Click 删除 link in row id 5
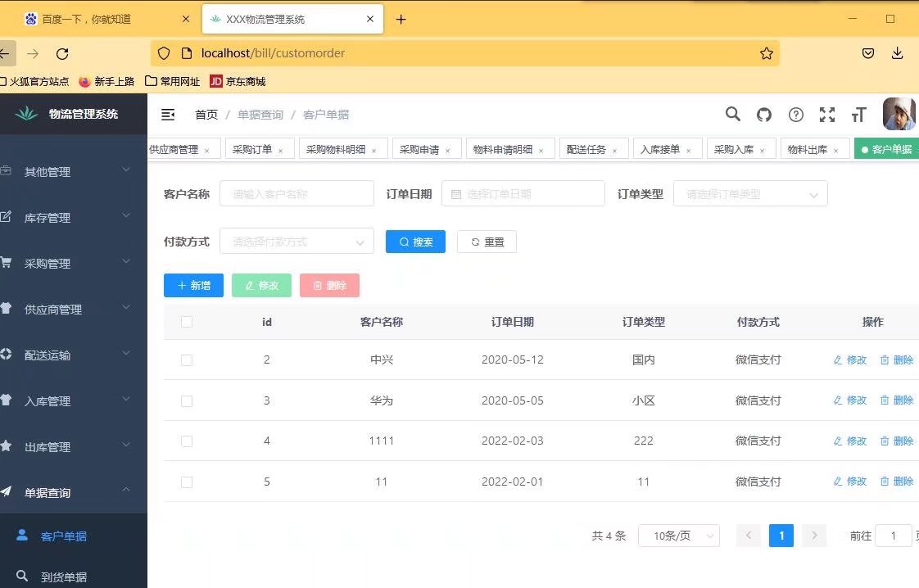The height and width of the screenshot is (588, 919). click(897, 482)
